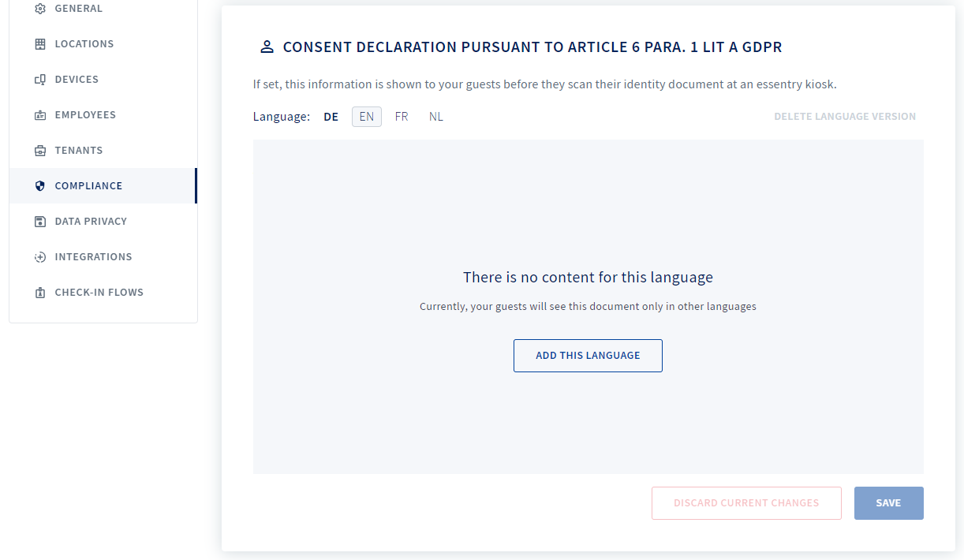
Task: Open Check-in Flows
Action: point(103,293)
